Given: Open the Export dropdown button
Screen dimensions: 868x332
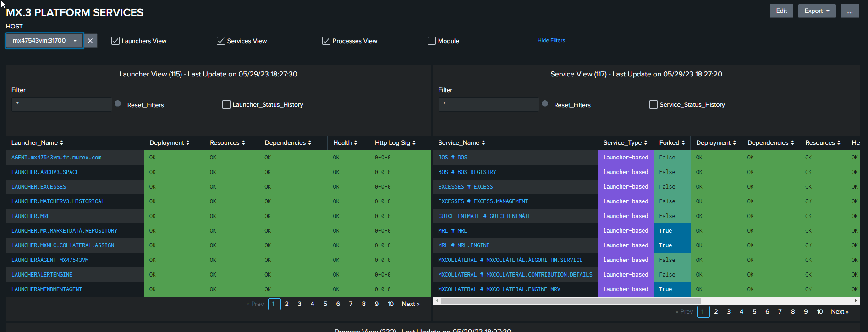Looking at the screenshot, I should pos(817,11).
